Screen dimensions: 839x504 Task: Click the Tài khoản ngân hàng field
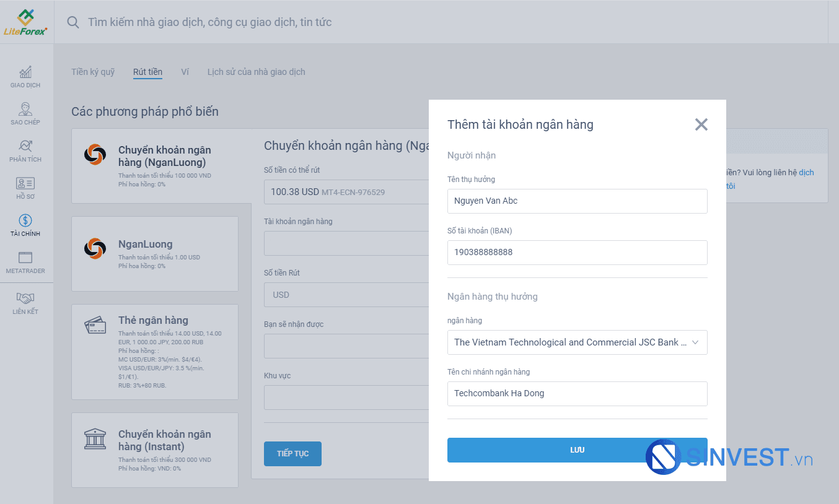(346, 243)
